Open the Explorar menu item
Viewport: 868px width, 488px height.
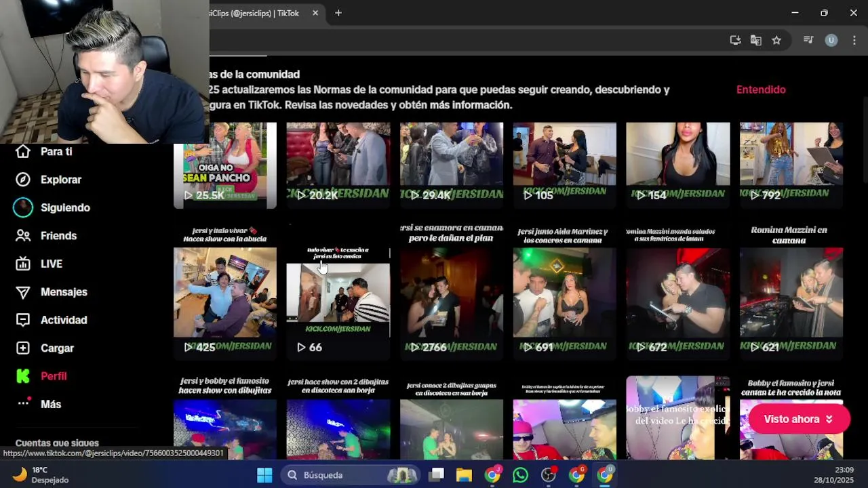pos(61,180)
